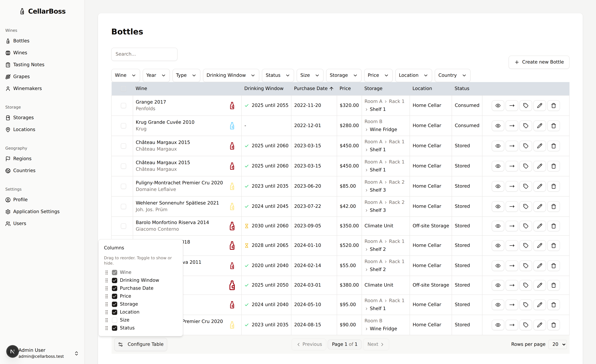Tag the Krug Grande Cuvée 2010 bottle
The height and width of the screenshot is (364, 596).
pos(526,126)
